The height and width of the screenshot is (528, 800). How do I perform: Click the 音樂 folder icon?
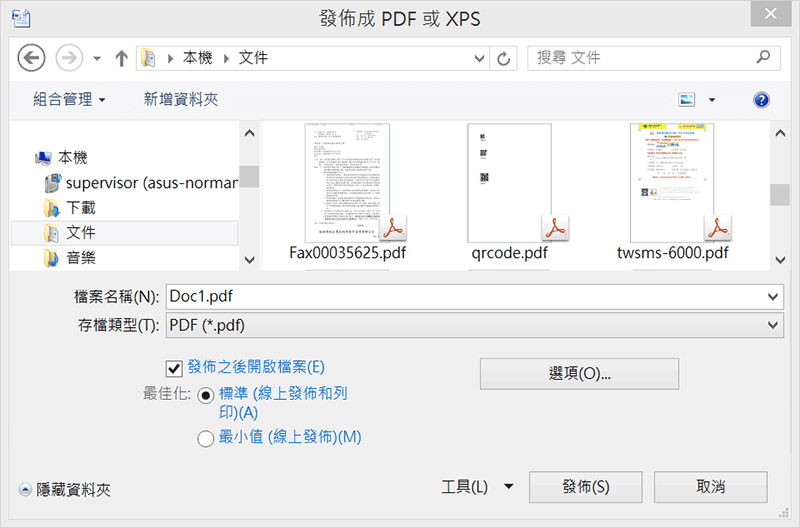pos(52,258)
